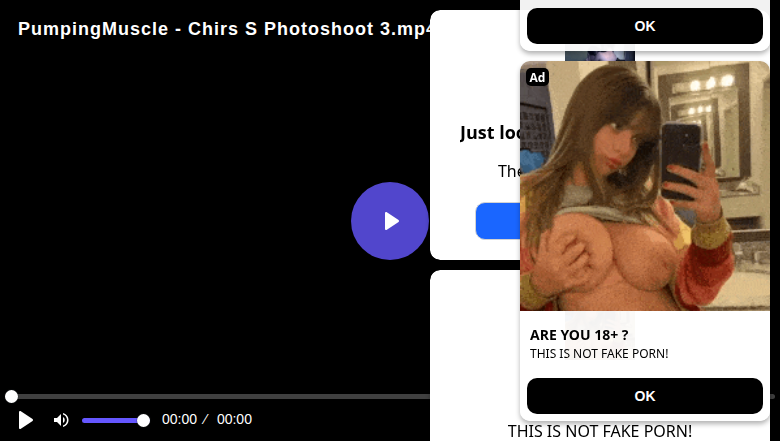Viewport: 780px width, 441px height.
Task: Start playback with the small play icon
Action: pos(25,420)
